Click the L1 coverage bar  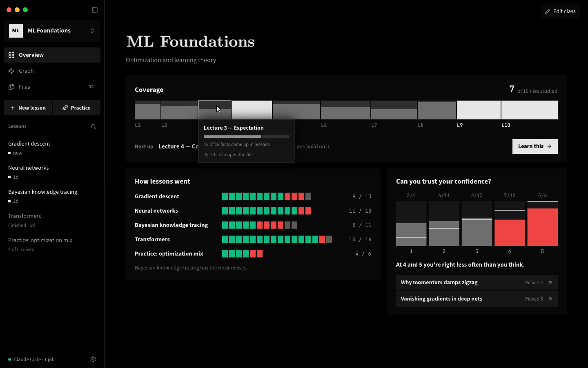(x=147, y=110)
